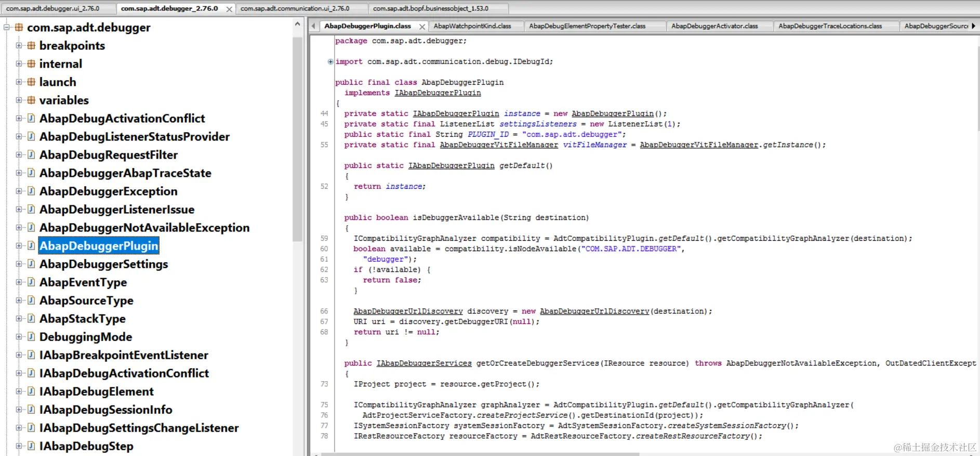Click the AbapEventType class file icon
The height and width of the screenshot is (456, 980).
tap(31, 282)
